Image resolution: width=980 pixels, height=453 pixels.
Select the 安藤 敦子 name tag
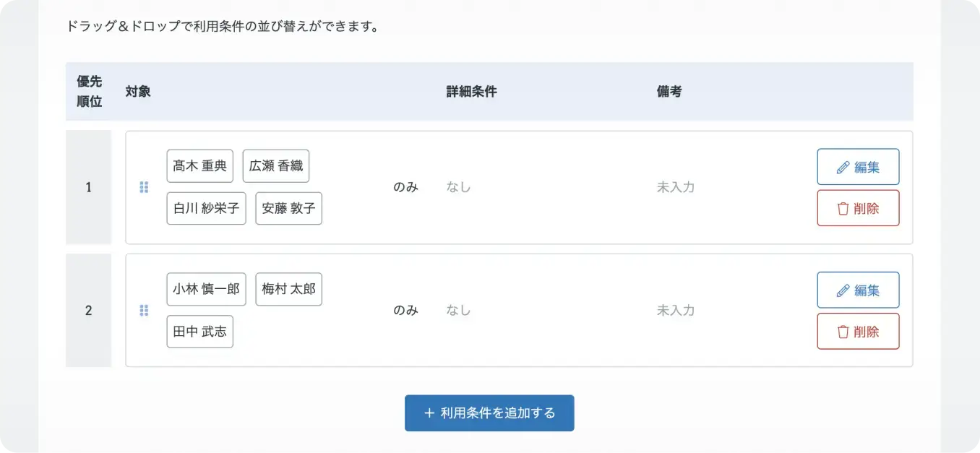point(289,208)
